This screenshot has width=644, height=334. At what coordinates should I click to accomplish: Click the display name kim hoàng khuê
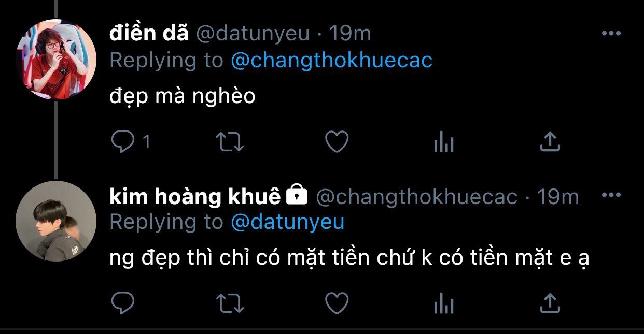195,196
